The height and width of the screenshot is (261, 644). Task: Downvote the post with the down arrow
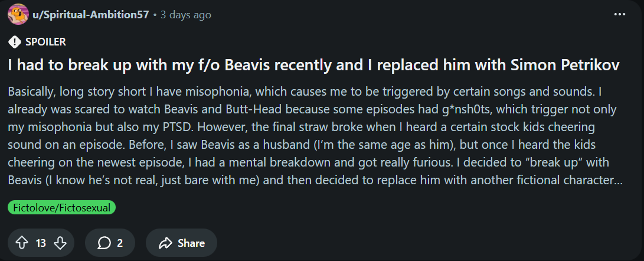click(x=60, y=243)
